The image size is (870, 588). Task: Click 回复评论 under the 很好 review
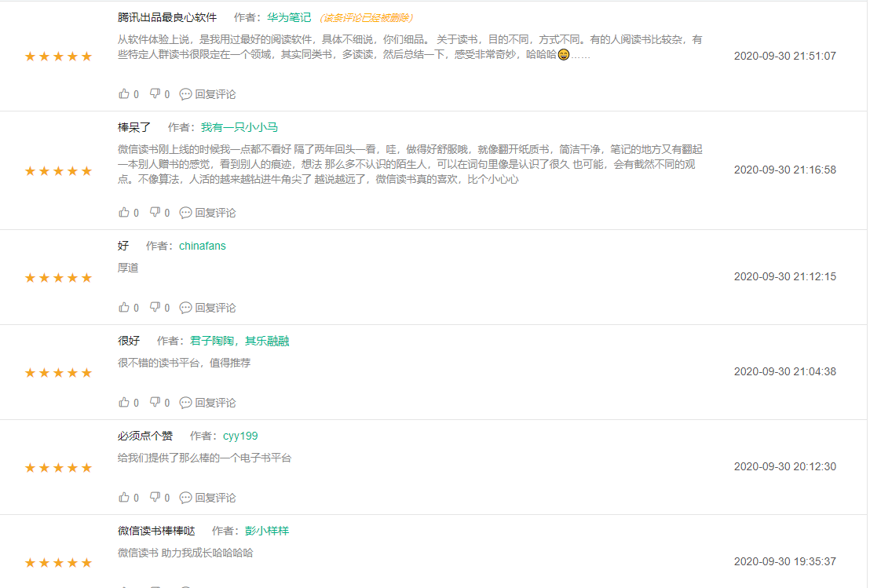(x=215, y=403)
